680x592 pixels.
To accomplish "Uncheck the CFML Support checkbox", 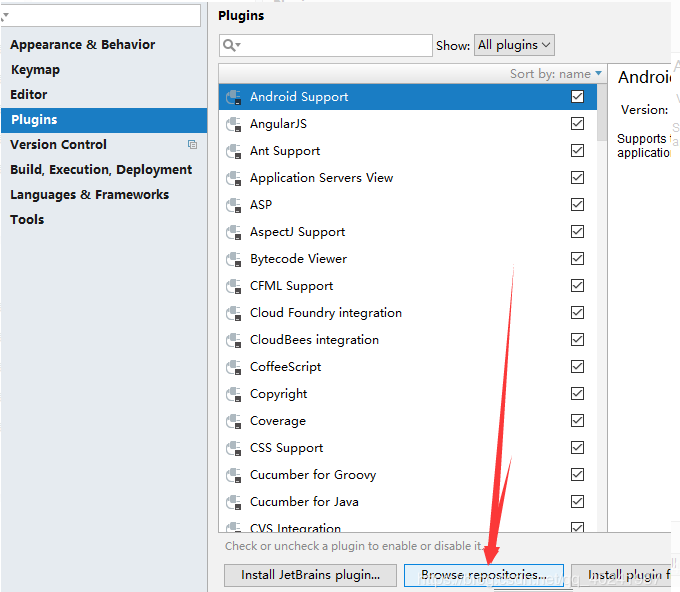I will (577, 285).
